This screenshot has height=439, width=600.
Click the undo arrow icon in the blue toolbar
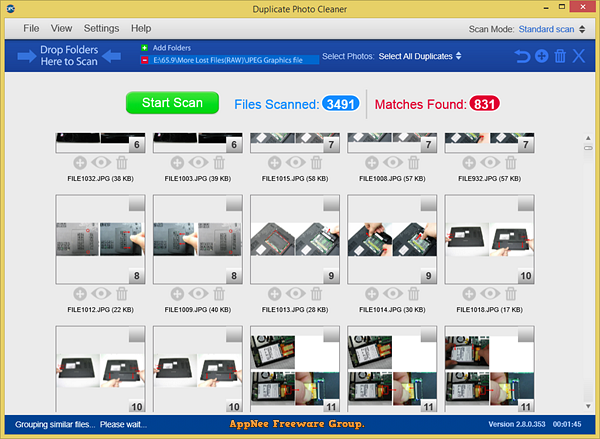click(x=522, y=56)
